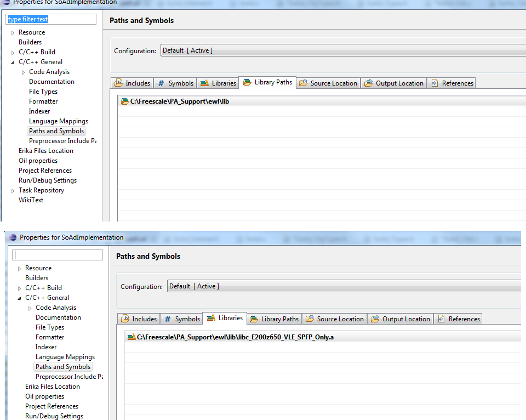Switch to Library Paths tab in bottom window
The width and height of the screenshot is (526, 420).
[x=275, y=319]
